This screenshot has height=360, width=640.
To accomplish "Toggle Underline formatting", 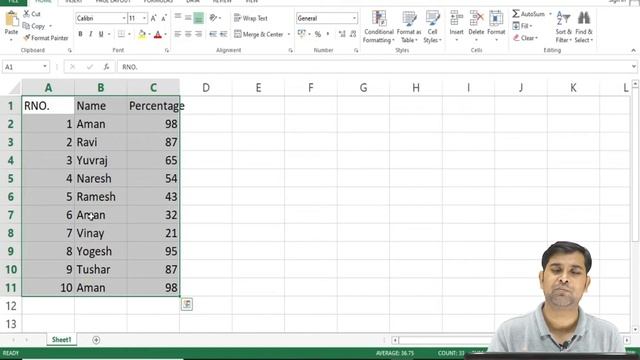I will pos(101,34).
